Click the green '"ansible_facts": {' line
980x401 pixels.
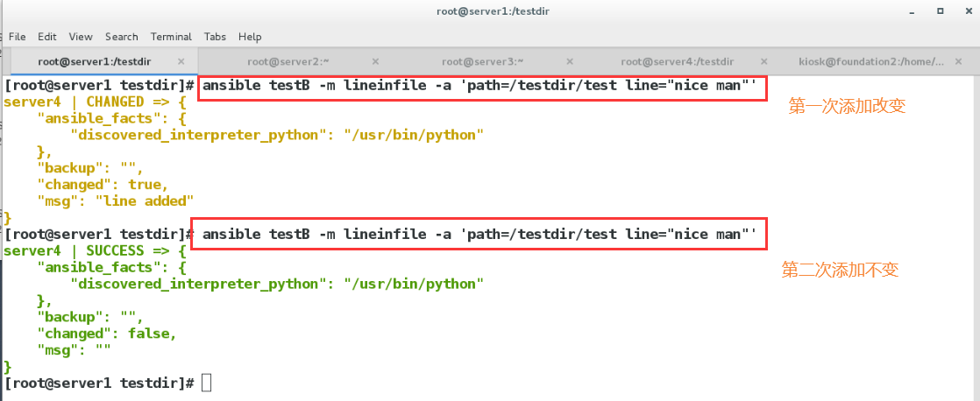pos(111,267)
